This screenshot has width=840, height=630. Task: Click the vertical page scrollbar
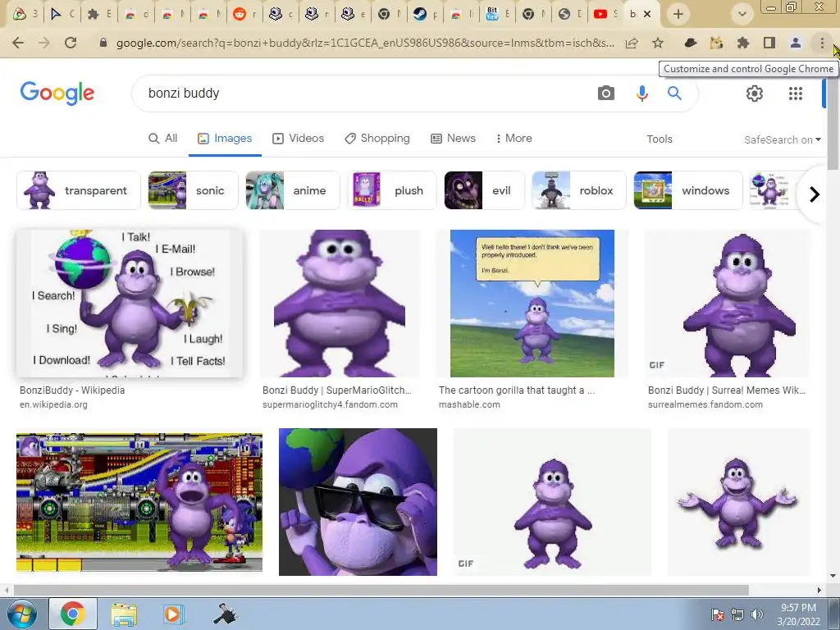833,123
